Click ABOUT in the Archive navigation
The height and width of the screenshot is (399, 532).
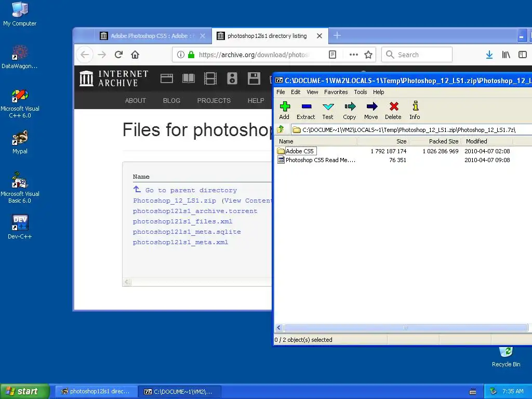pyautogui.click(x=136, y=100)
